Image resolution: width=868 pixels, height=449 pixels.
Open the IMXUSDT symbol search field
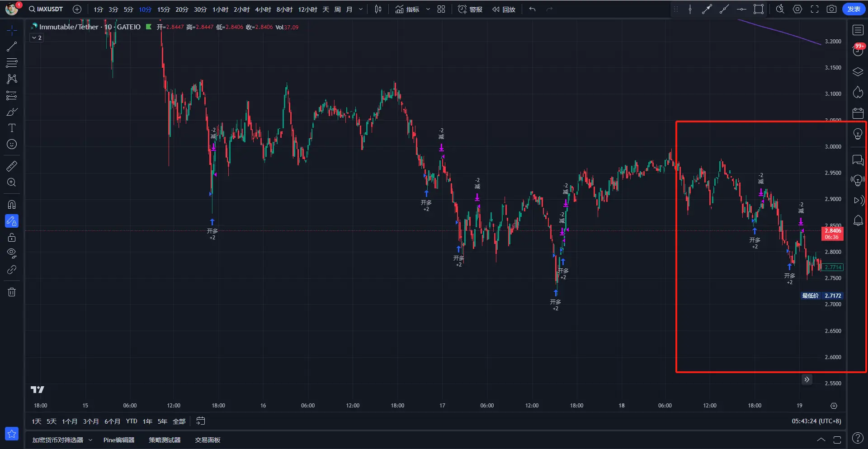pos(46,9)
